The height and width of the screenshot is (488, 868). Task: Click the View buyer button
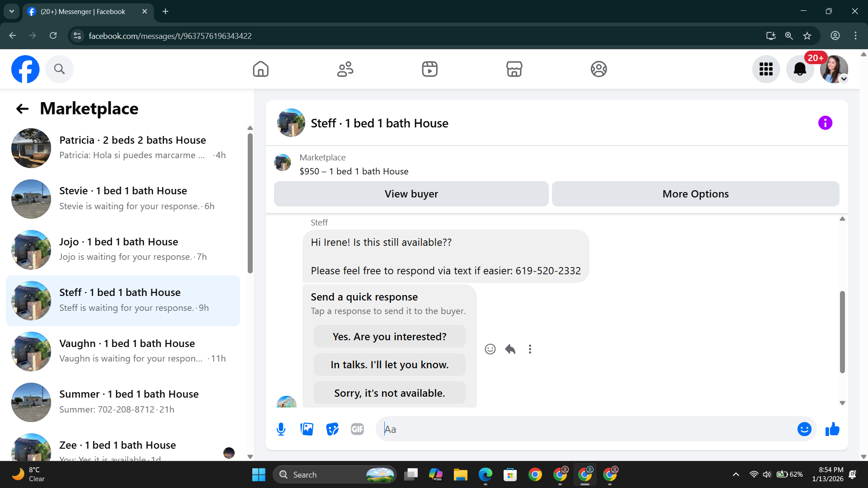(411, 194)
